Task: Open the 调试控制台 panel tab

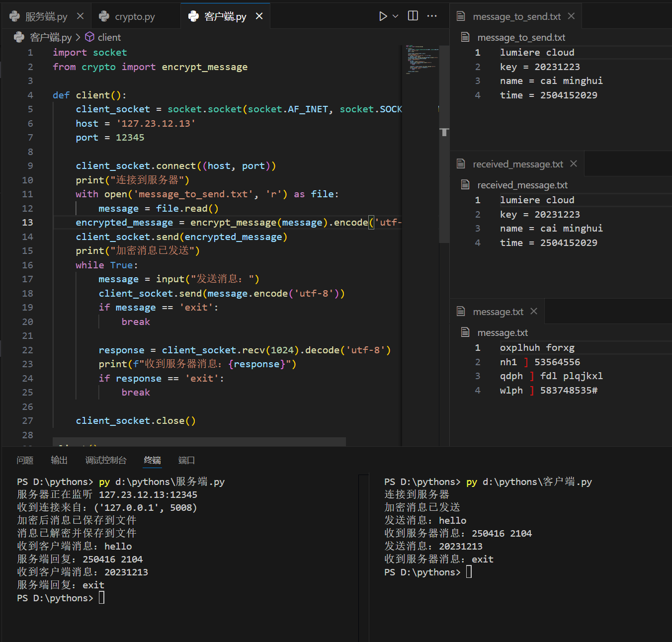Action: 106,460
